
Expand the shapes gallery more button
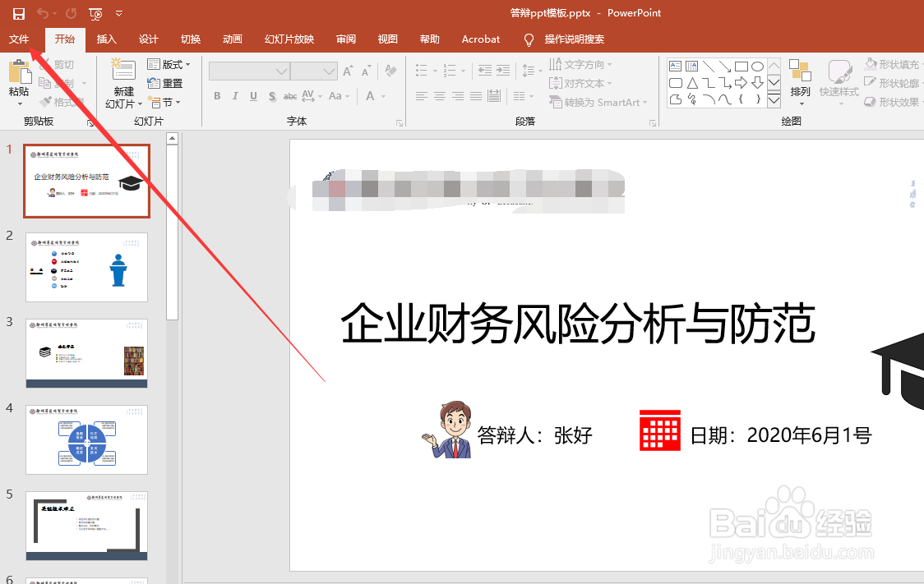coord(774,101)
